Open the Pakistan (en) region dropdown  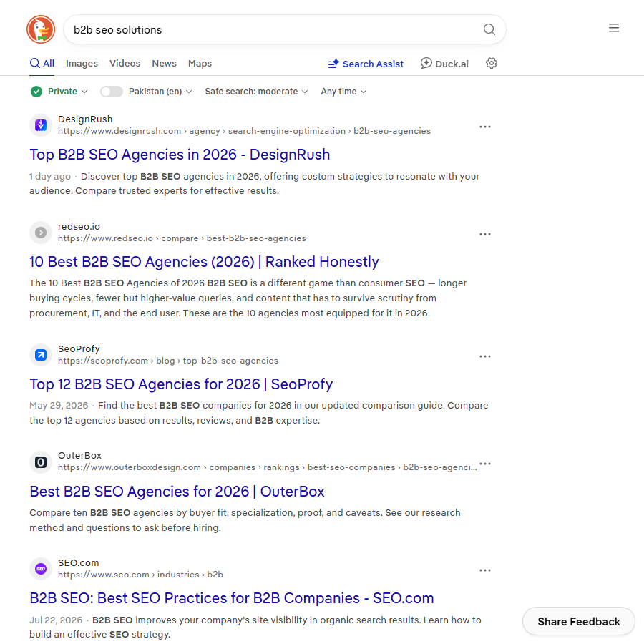coord(160,91)
